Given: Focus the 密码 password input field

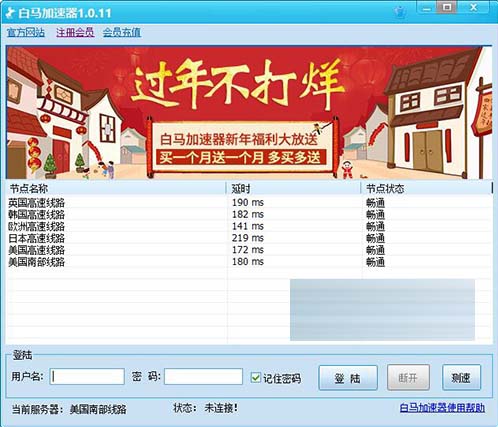Looking at the screenshot, I should click(203, 377).
